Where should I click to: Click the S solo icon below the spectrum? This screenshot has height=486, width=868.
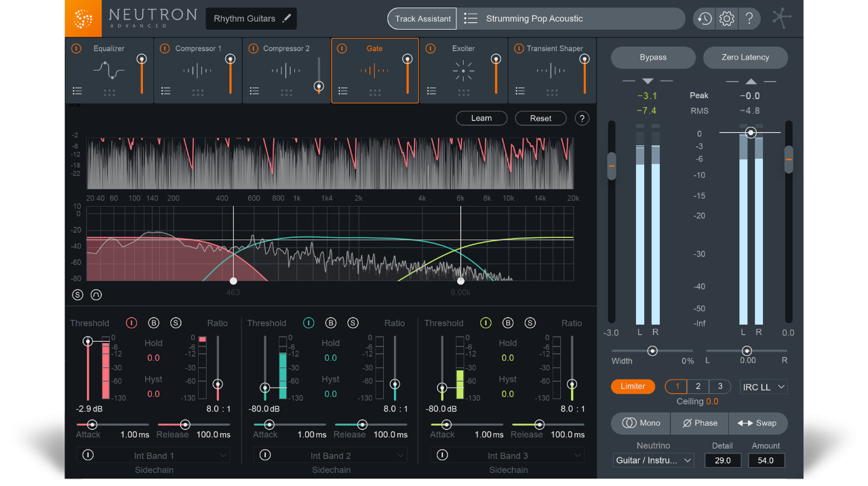[77, 294]
